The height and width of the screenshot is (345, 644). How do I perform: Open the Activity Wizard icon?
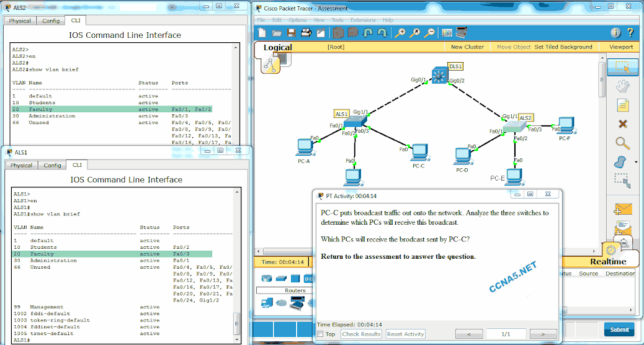point(321,33)
